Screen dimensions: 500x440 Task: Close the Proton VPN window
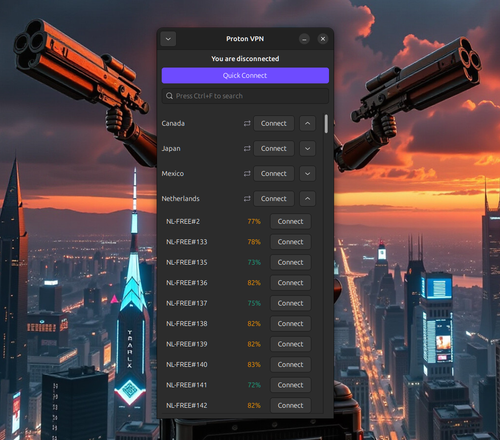(x=323, y=39)
